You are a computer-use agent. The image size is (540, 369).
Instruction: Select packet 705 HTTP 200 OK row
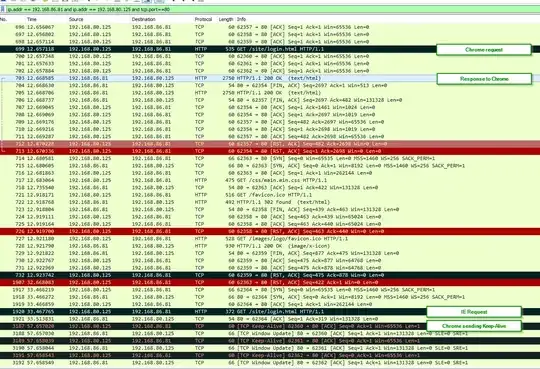pyautogui.click(x=270, y=93)
